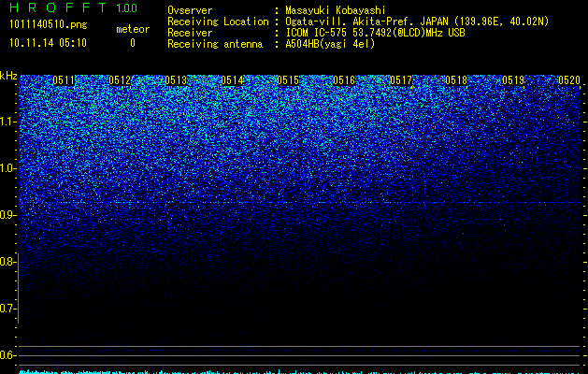Click location text Ogata-vill. Akita-Pref. JAPAN

(366, 22)
